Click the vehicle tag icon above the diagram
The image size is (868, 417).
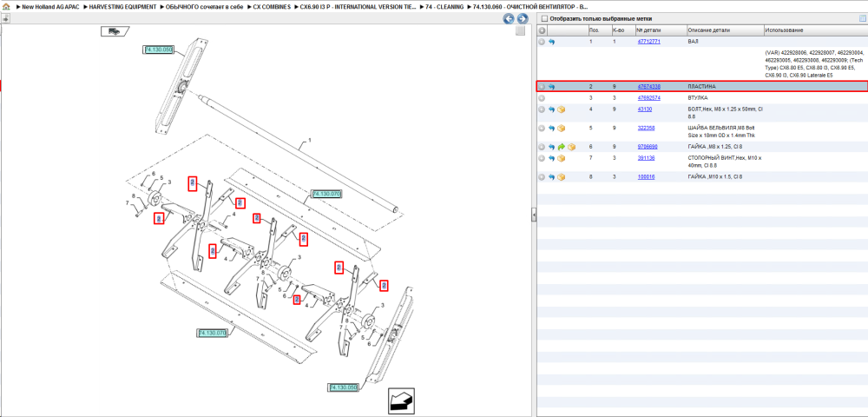pos(115,31)
